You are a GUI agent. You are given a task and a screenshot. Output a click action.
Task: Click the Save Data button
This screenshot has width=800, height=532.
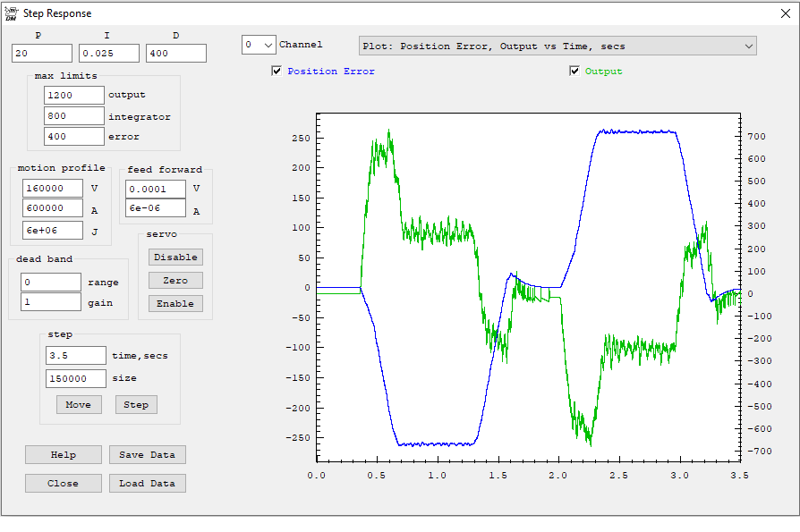(148, 455)
